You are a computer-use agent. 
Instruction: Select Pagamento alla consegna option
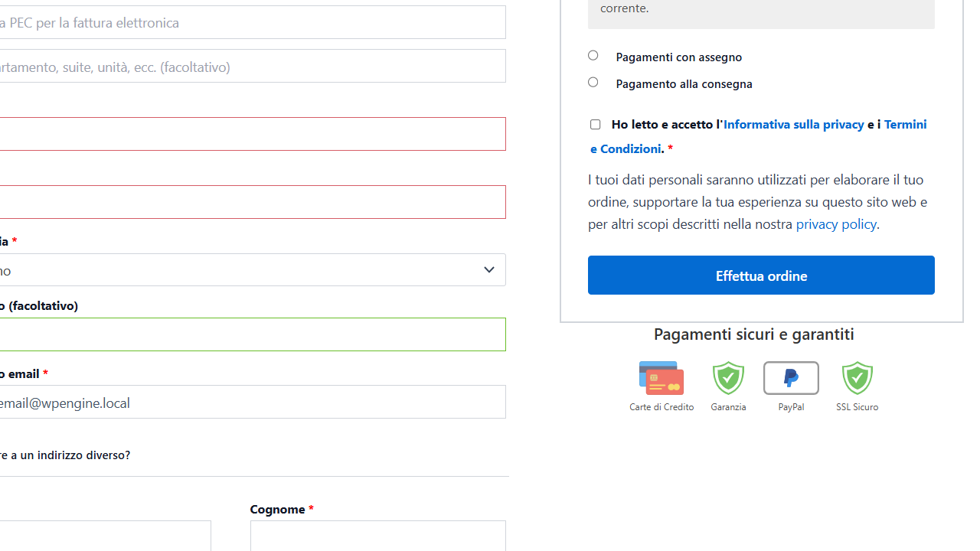pos(593,83)
